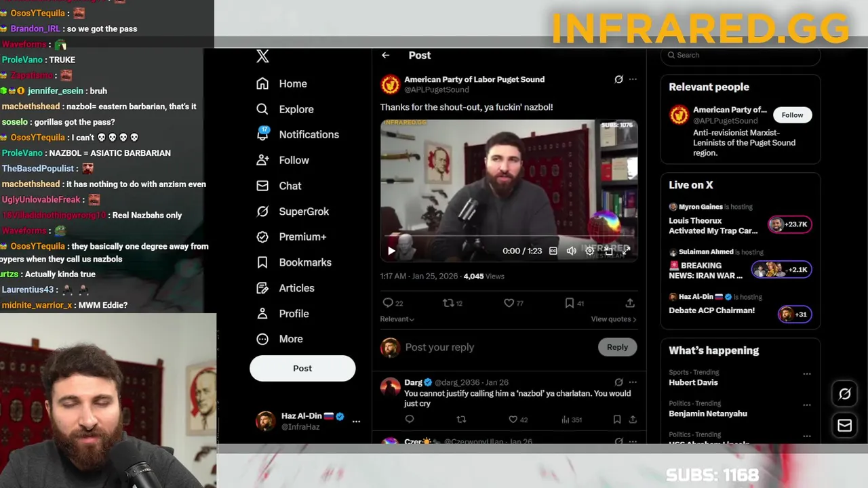Expand the More sidebar menu
Viewport: 868px width, 488px height.
click(x=279, y=339)
